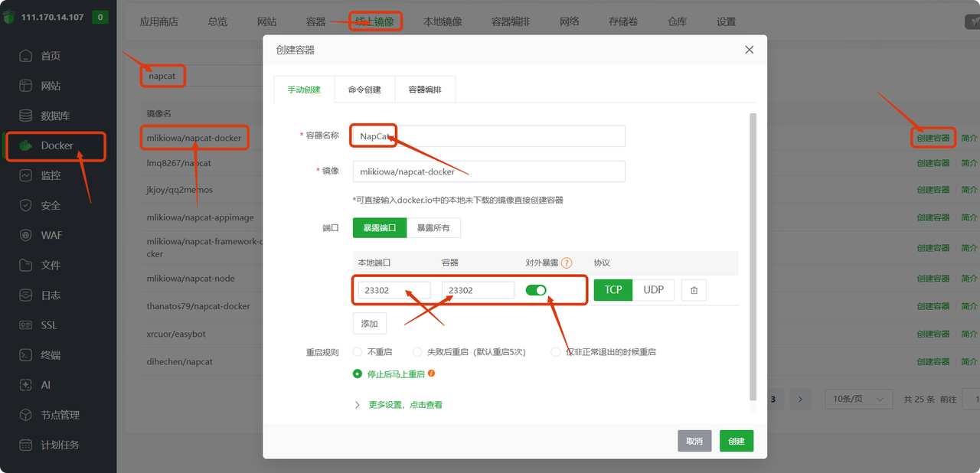The height and width of the screenshot is (473, 980).
Task: Click the 计划任务 calendar icon
Action: (x=26, y=445)
